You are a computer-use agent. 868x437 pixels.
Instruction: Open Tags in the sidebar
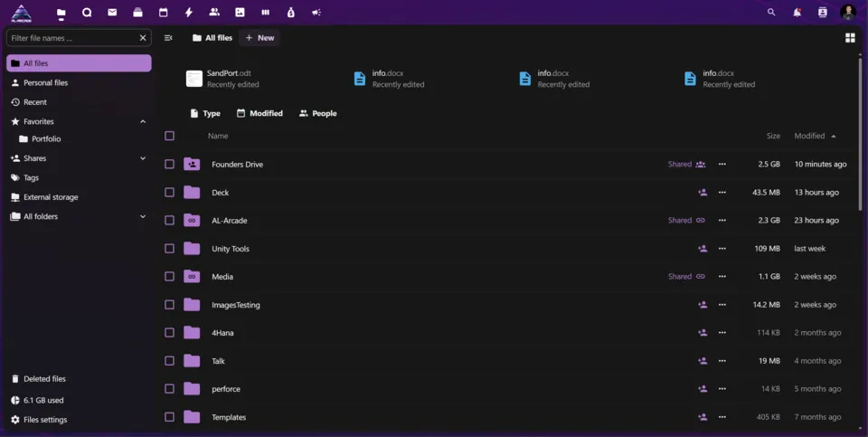[x=79, y=178]
